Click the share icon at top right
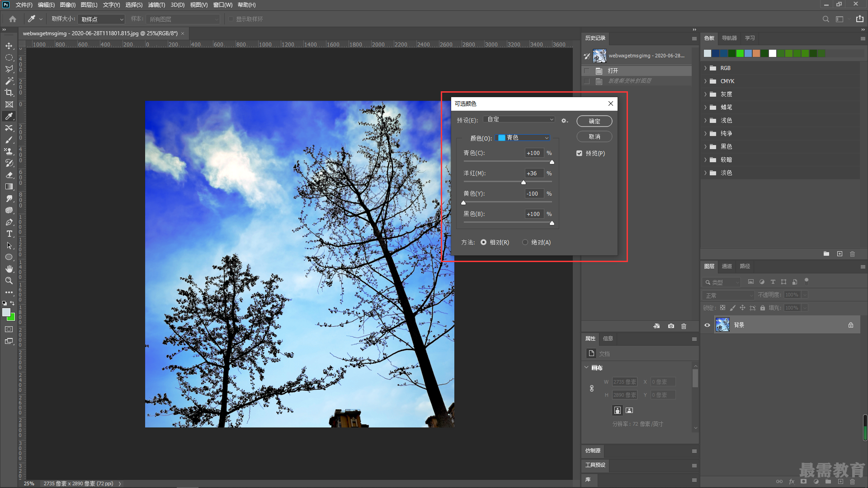Viewport: 868px width, 488px height. [x=859, y=19]
